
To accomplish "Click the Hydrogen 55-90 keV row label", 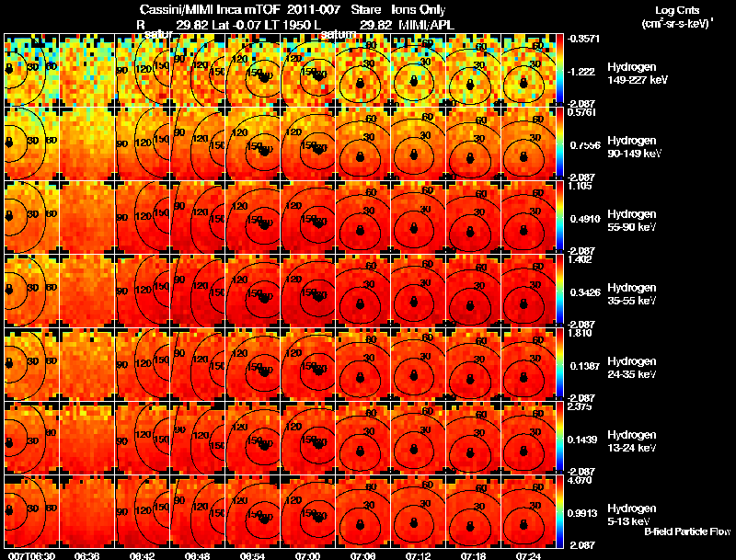I will (631, 221).
